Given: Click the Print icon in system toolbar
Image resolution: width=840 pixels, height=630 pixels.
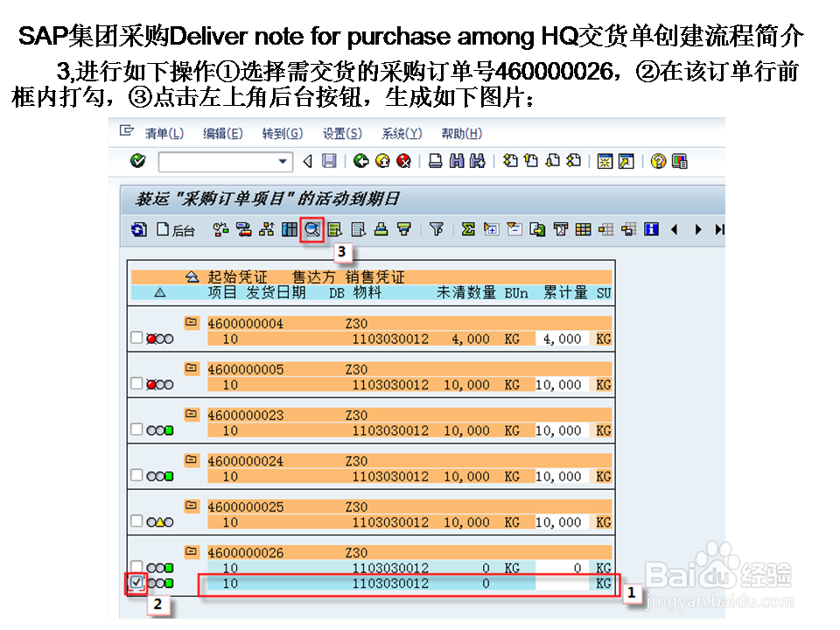Looking at the screenshot, I should [x=436, y=161].
